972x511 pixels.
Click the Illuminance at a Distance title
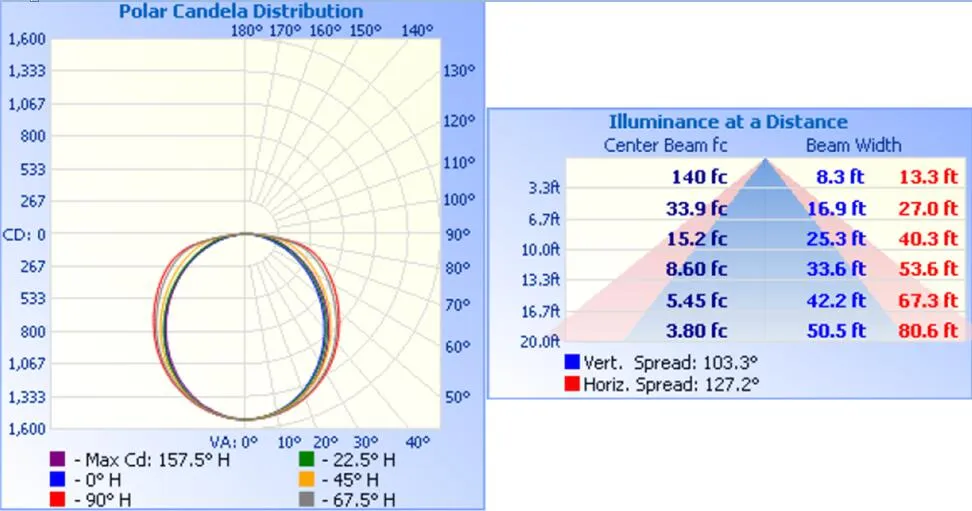point(728,122)
